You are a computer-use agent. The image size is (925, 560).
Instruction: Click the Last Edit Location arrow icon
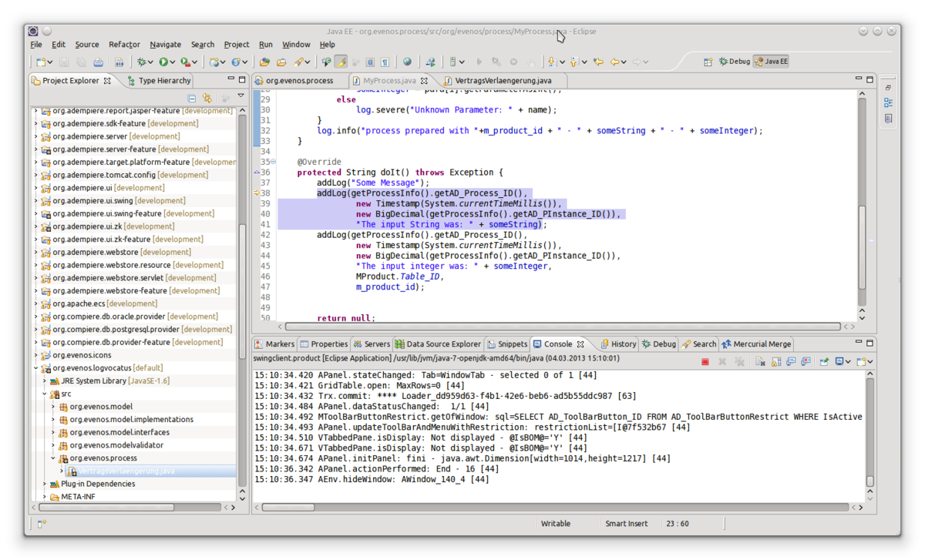coord(598,62)
